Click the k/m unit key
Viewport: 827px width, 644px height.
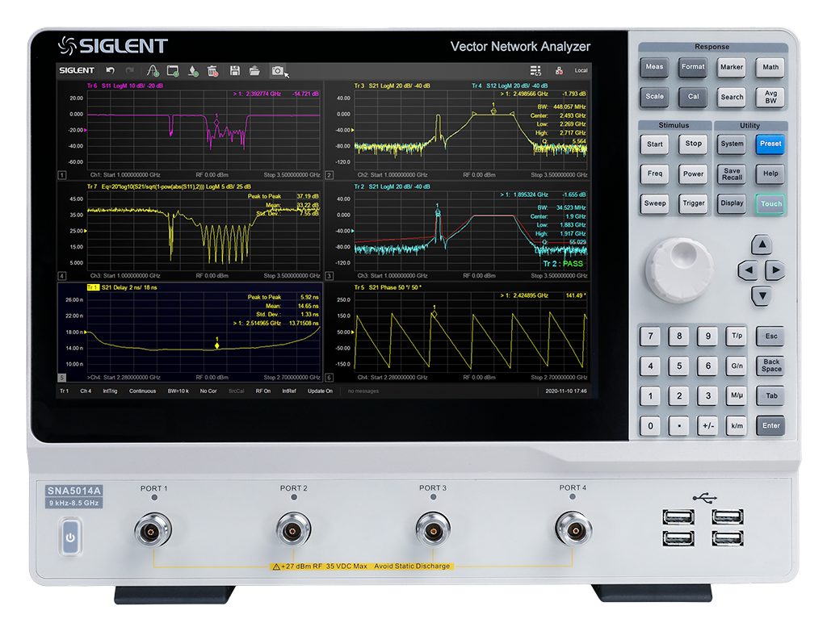[x=737, y=425]
